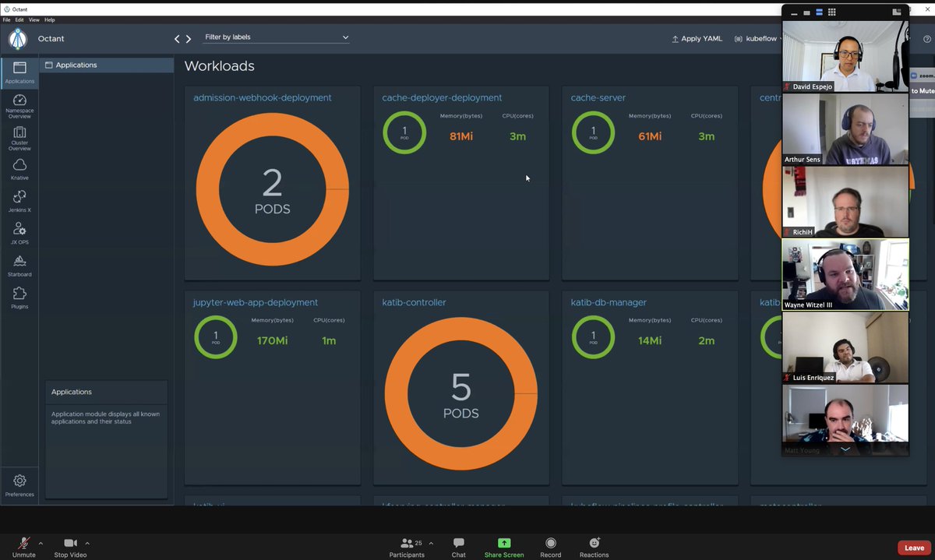Image resolution: width=935 pixels, height=560 pixels.
Task: Expand more participants chevron in Zoom video panel
Action: (x=845, y=449)
